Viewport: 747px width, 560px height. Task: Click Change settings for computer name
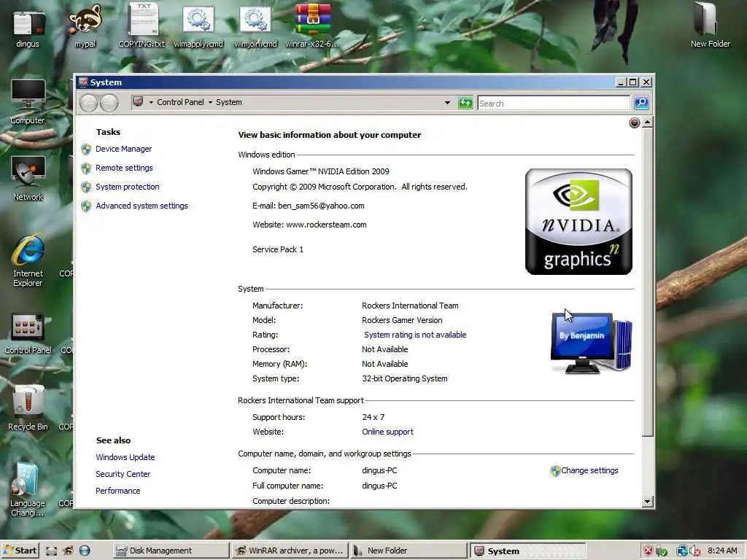589,470
